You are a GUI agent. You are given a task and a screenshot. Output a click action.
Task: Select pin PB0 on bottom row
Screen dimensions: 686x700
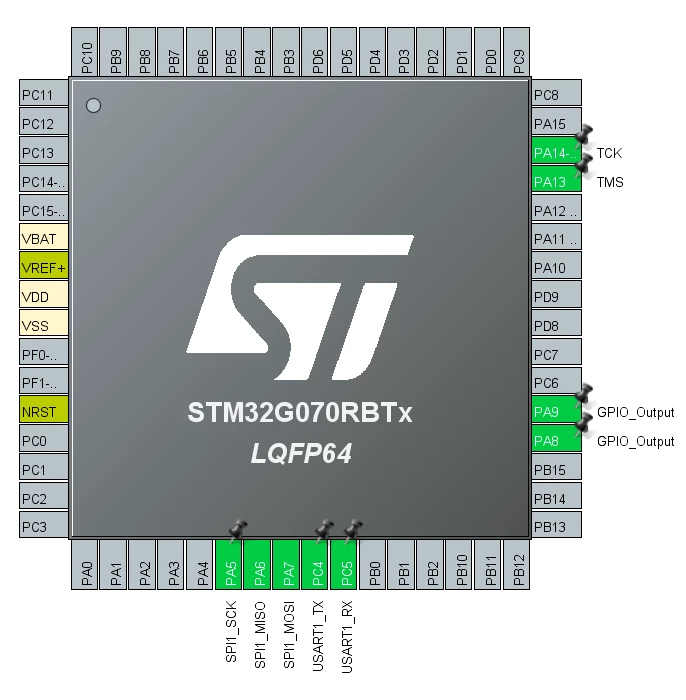[373, 564]
